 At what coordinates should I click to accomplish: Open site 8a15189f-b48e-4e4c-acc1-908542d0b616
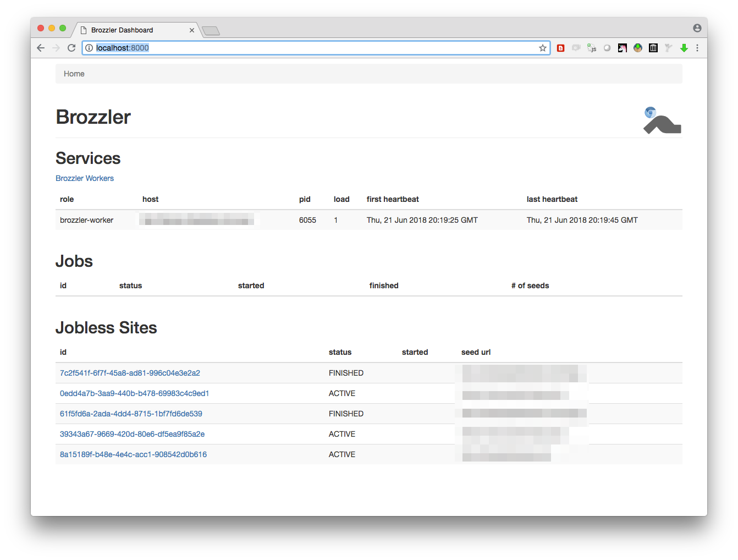coord(133,454)
